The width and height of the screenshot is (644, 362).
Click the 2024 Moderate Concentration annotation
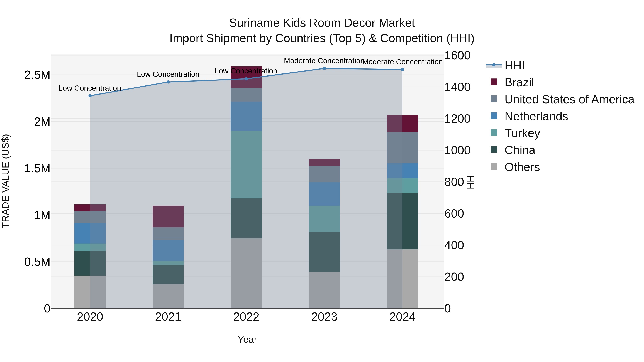[402, 62]
